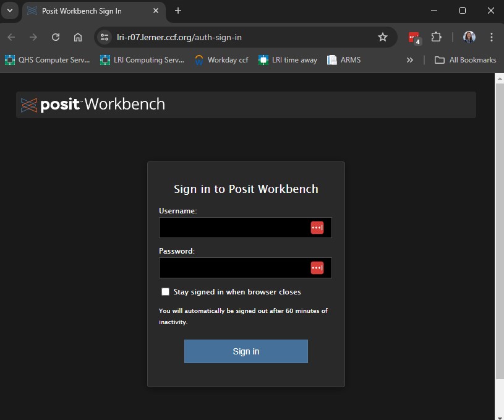Close the Posit Workbench Sign In tab
Viewport: 504px width, 420px height.
(156, 11)
